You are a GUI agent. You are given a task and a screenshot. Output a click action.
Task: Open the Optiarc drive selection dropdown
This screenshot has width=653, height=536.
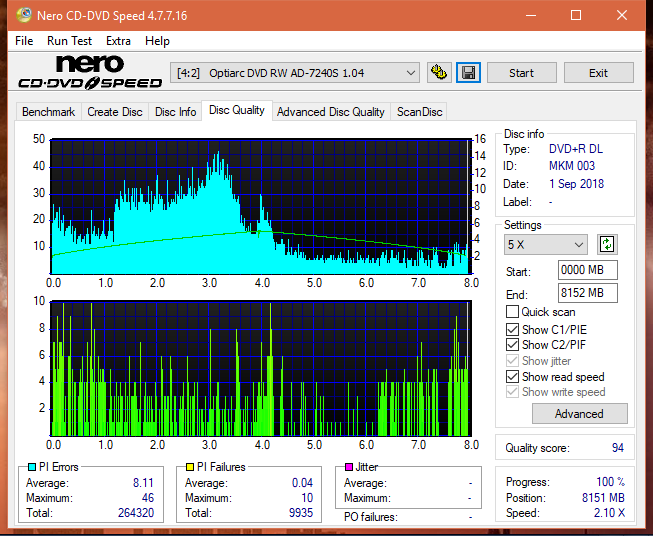click(294, 73)
